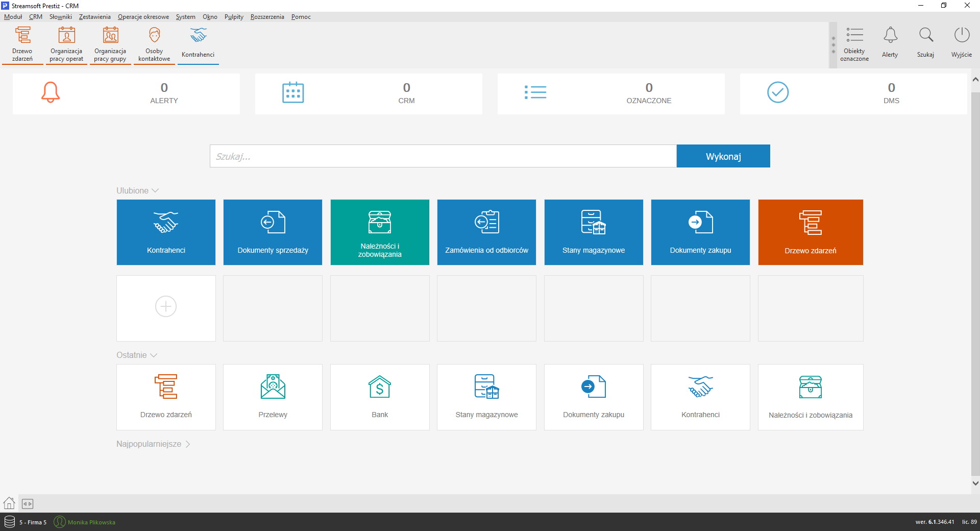Click the scrollbar down arrow
980x531 pixels.
[975, 483]
